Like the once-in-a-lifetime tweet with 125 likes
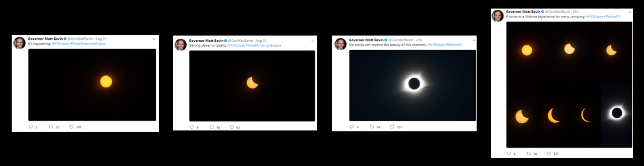This screenshot has width=644, height=166. click(548, 153)
